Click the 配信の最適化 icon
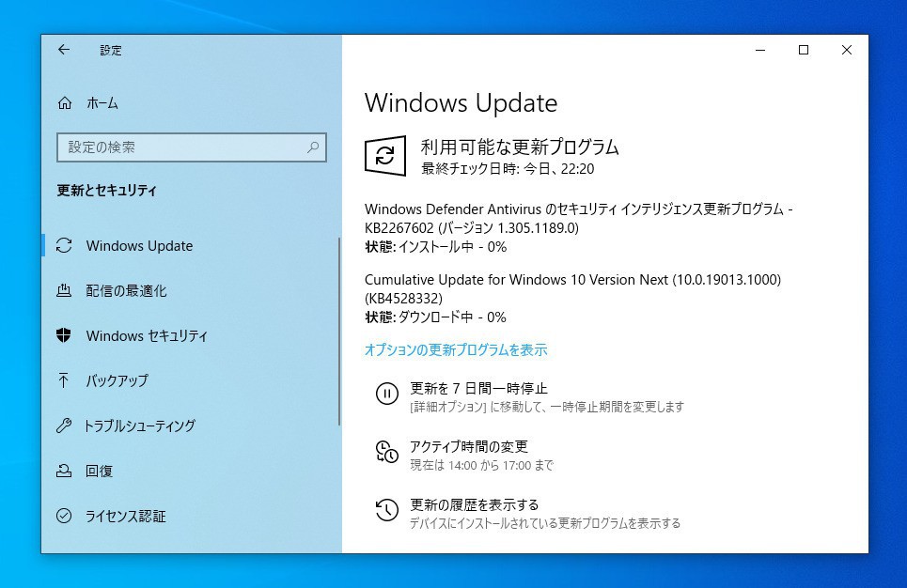This screenshot has width=907, height=588. (64, 290)
